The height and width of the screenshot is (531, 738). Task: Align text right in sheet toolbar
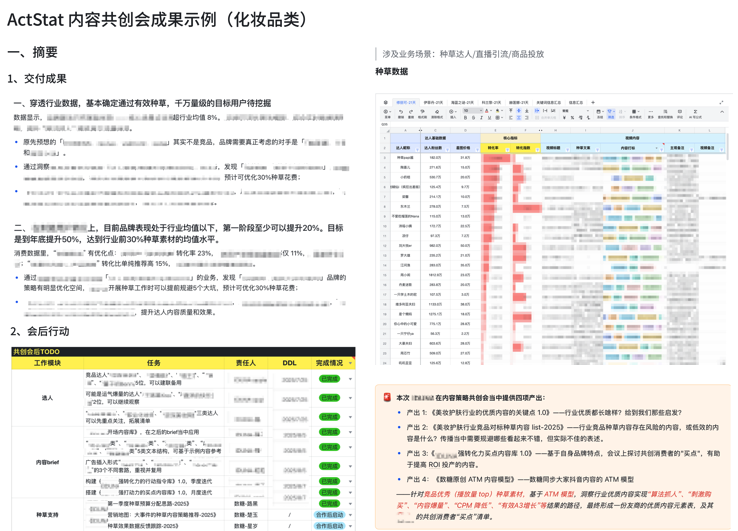pyautogui.click(x=527, y=118)
